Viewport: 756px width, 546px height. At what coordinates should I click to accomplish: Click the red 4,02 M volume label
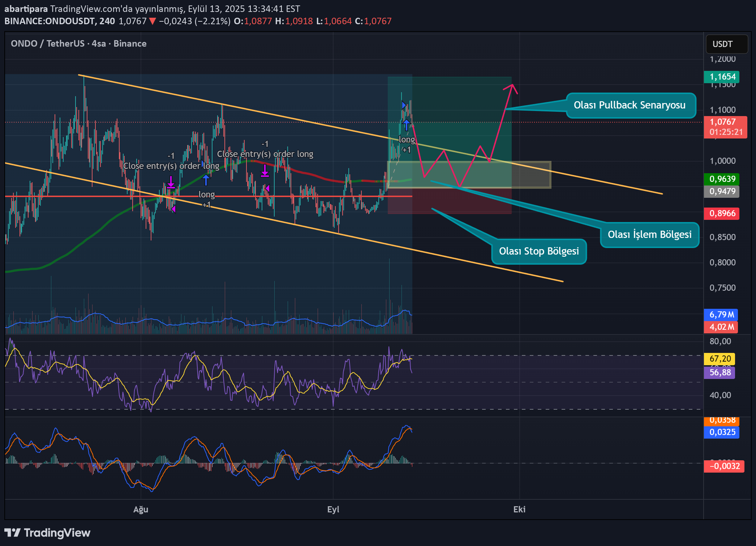(x=721, y=327)
